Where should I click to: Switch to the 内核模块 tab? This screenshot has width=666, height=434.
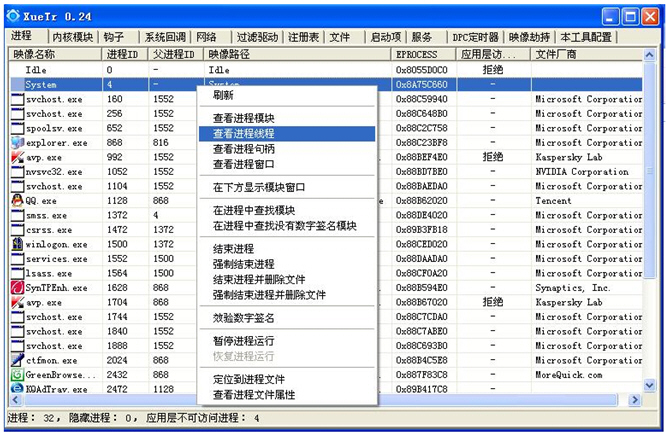click(x=71, y=37)
